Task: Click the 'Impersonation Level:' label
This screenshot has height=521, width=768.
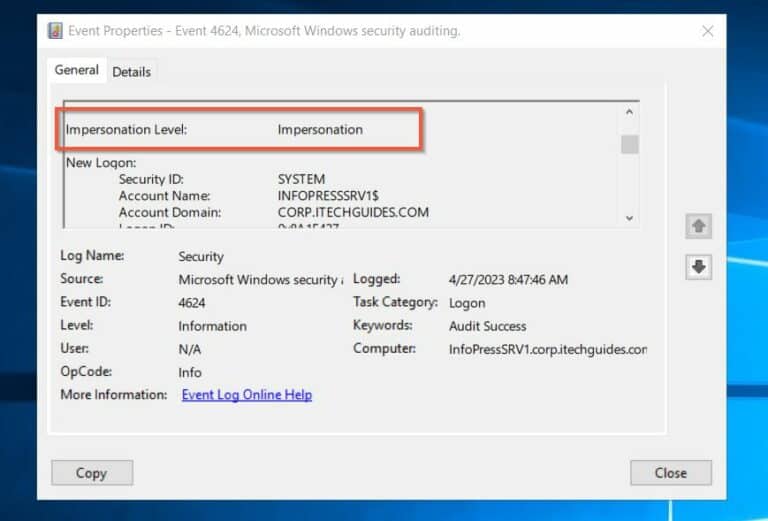Action: point(126,130)
